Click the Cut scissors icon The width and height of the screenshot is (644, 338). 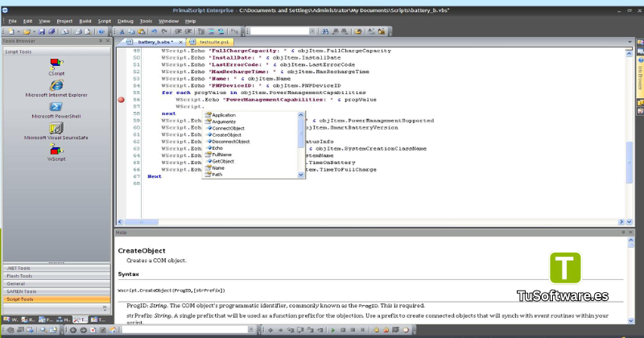pyautogui.click(x=122, y=31)
